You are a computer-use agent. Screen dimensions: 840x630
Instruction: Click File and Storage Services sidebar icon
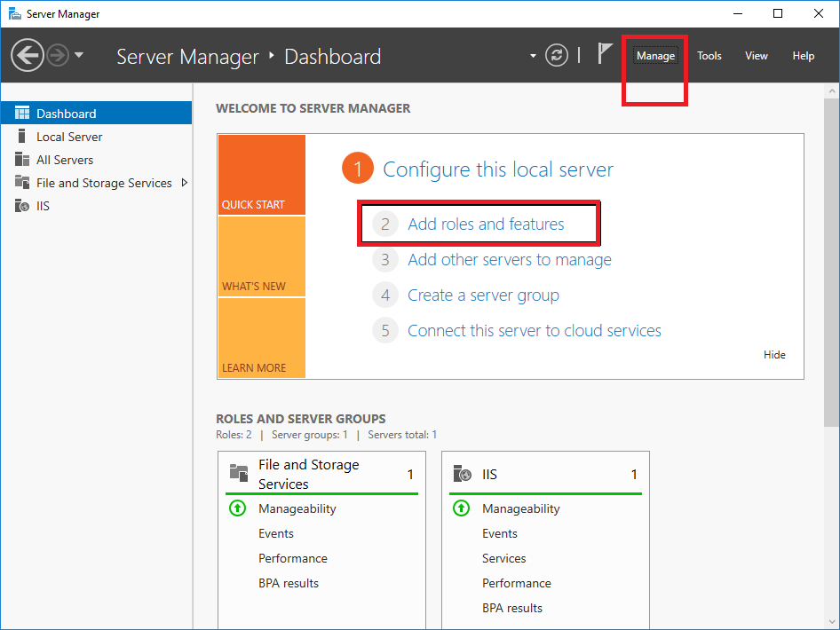point(22,182)
